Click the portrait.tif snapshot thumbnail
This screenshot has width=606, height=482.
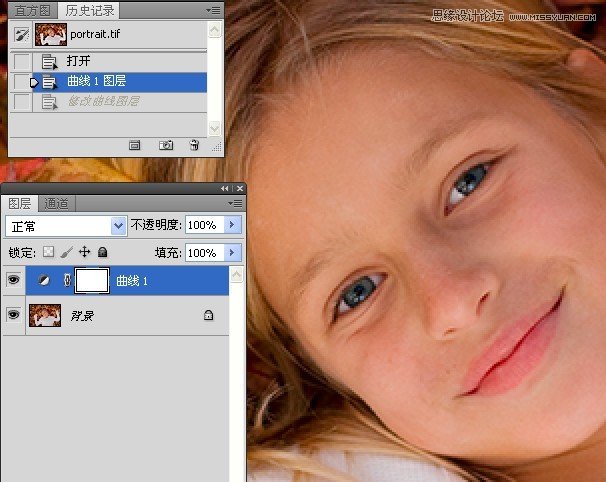click(51, 34)
